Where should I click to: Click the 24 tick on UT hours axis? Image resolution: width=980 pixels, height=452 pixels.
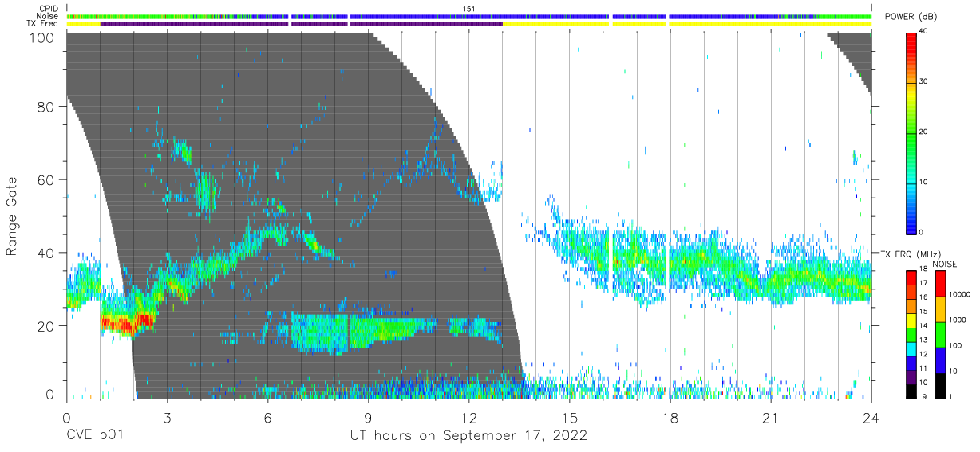pyautogui.click(x=871, y=417)
